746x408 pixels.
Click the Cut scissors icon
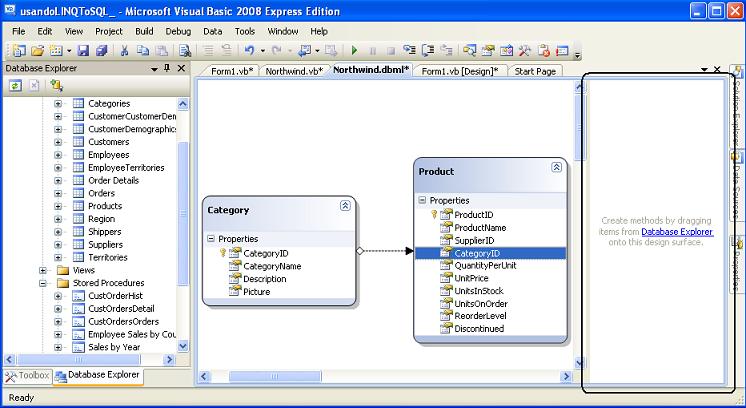[x=125, y=50]
